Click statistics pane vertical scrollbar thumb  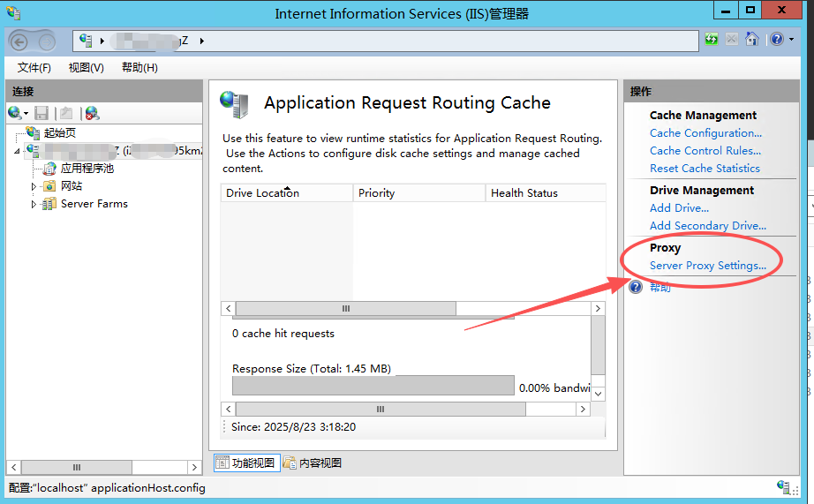(598, 345)
